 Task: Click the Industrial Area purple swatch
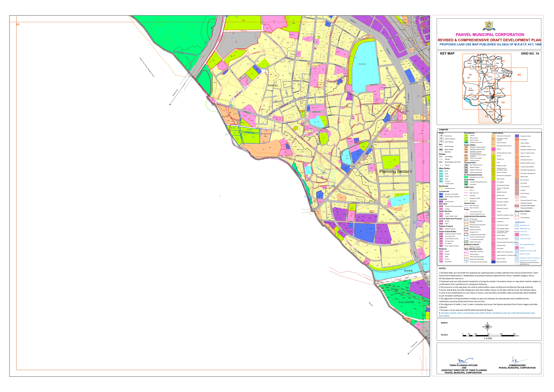point(441,202)
